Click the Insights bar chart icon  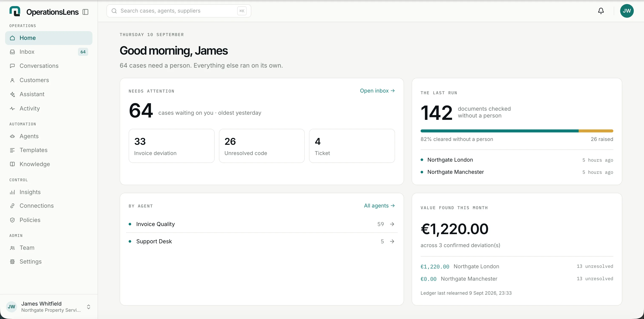click(12, 192)
